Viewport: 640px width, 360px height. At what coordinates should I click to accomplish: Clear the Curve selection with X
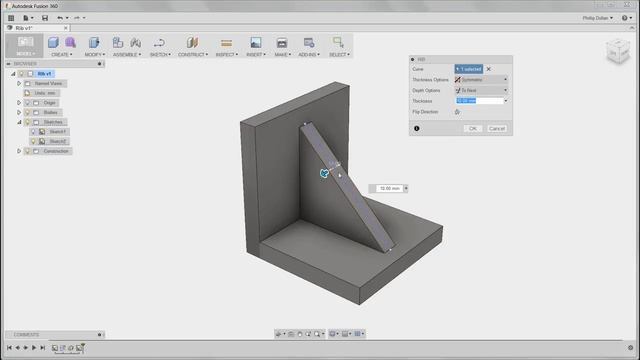point(489,69)
